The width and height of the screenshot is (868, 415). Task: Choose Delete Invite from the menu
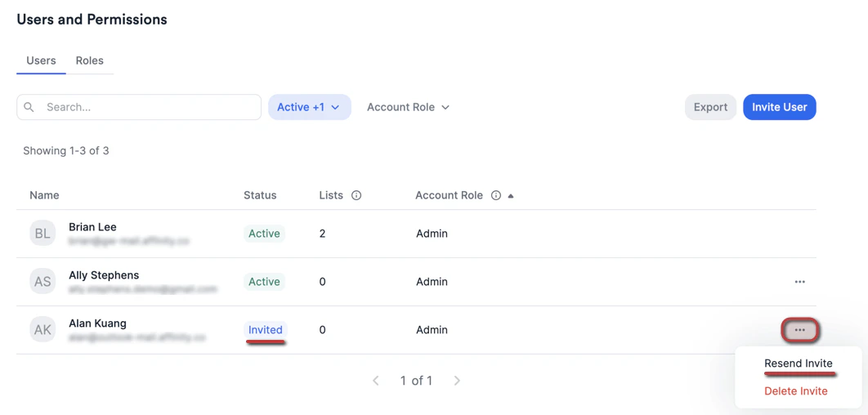(795, 391)
